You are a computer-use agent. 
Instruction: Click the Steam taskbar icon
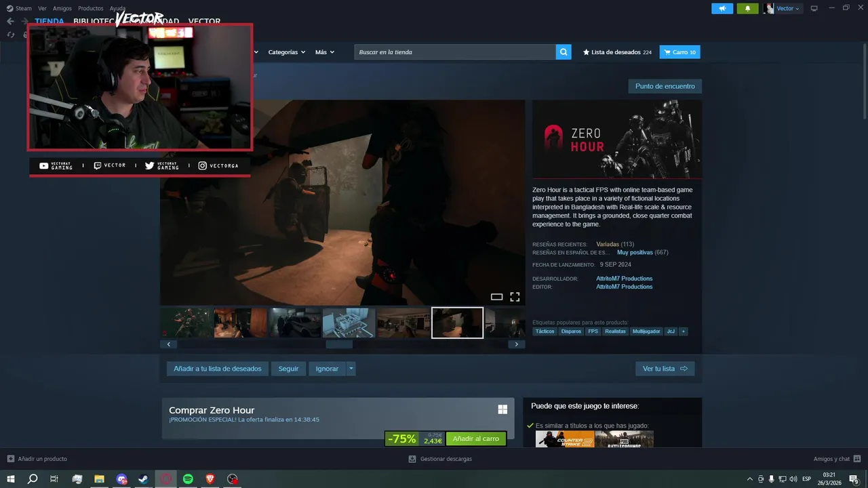tap(144, 479)
